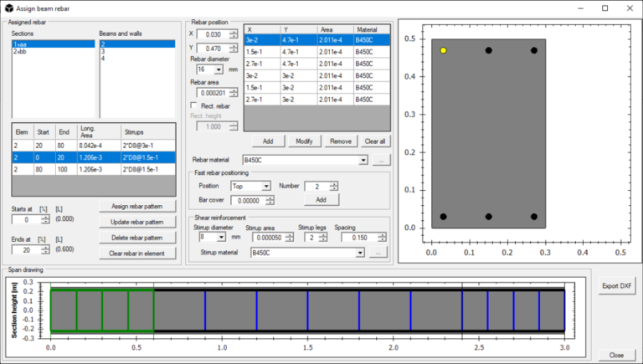Viewport: 643px width, 364px height.
Task: Click Clear all in Rebar position
Action: (375, 141)
